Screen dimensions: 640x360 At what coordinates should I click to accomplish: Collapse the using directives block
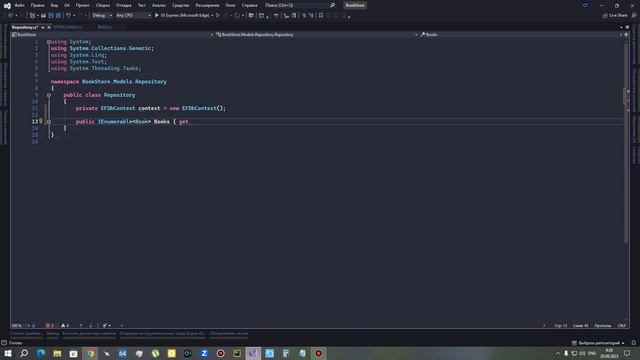pos(49,42)
